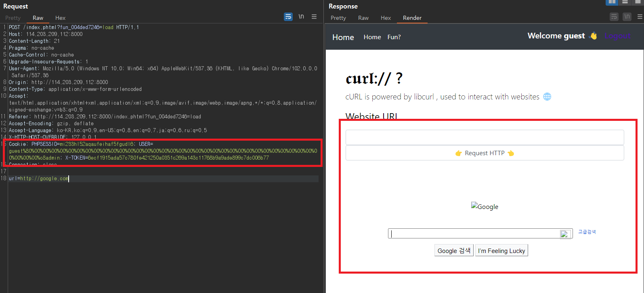Click the curl:// ? heading
Screen dimensions: 644x293
point(374,78)
